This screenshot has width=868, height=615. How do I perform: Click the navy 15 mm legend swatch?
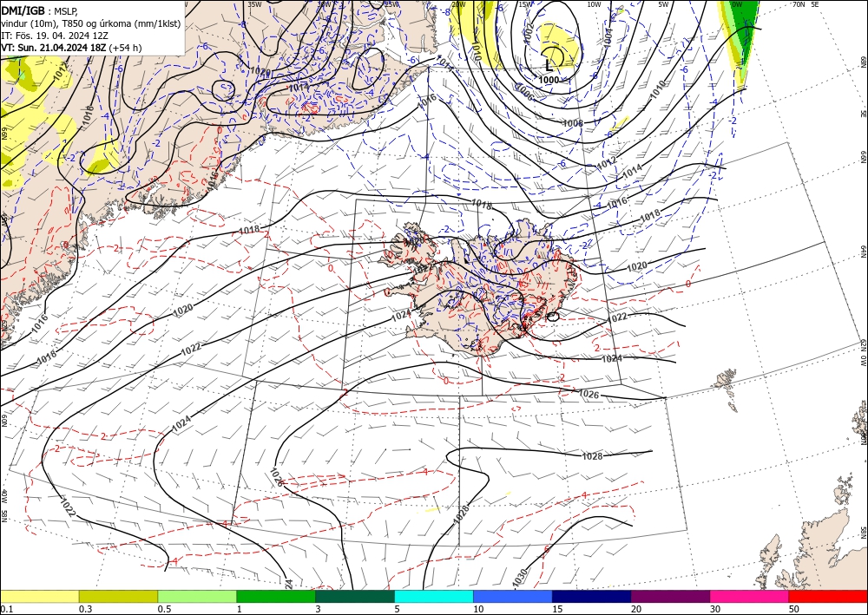click(x=592, y=596)
